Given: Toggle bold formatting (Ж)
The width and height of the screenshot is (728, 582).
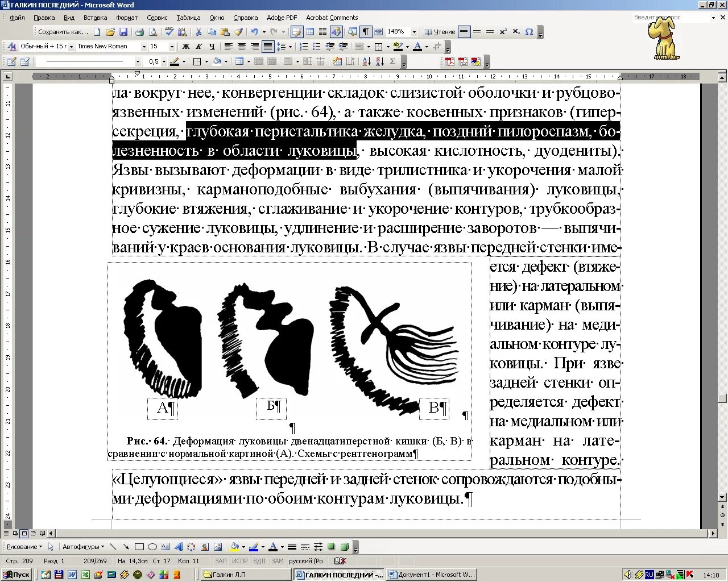Looking at the screenshot, I should pos(186,47).
